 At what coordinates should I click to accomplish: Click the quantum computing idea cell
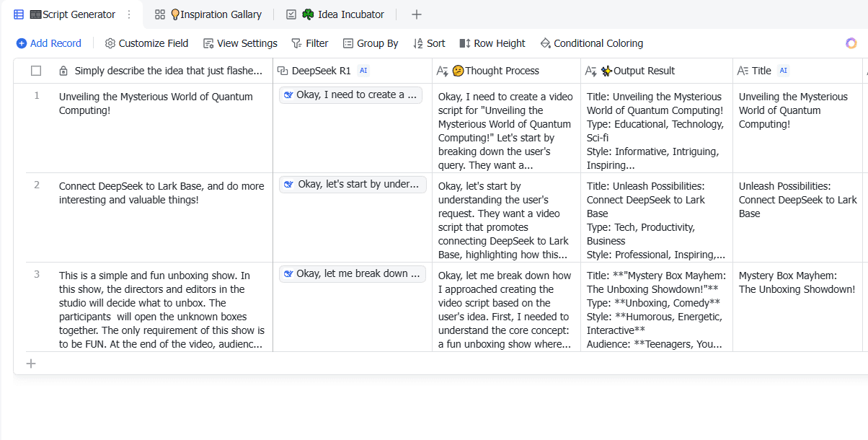(x=163, y=128)
